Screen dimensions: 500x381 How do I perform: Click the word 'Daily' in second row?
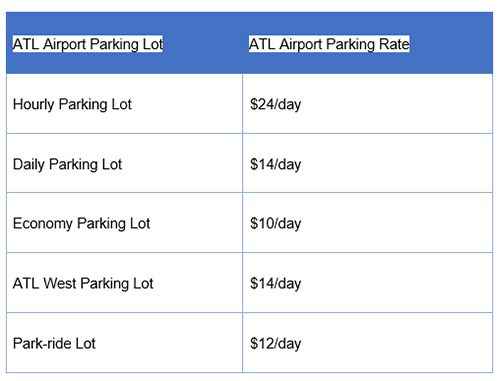coord(28,164)
